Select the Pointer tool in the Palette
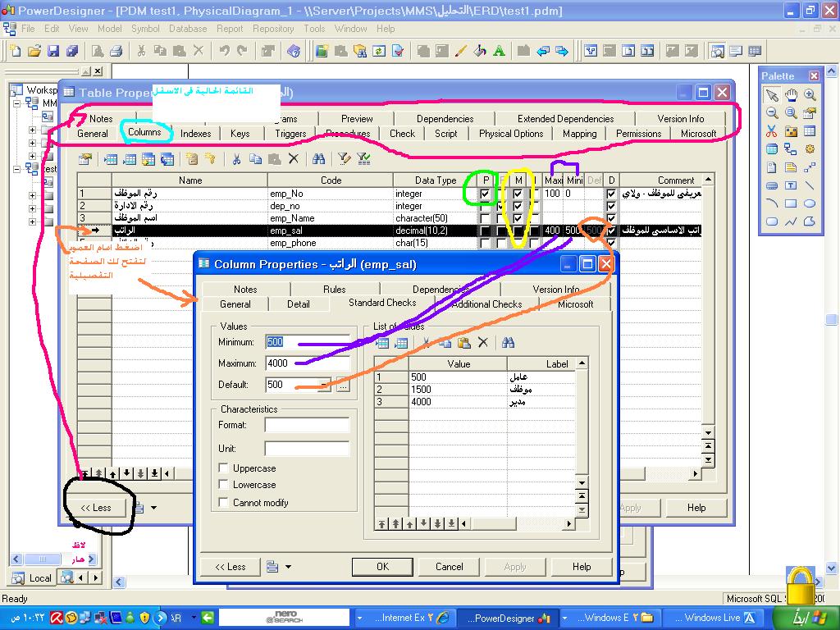840x630 pixels. (x=772, y=96)
